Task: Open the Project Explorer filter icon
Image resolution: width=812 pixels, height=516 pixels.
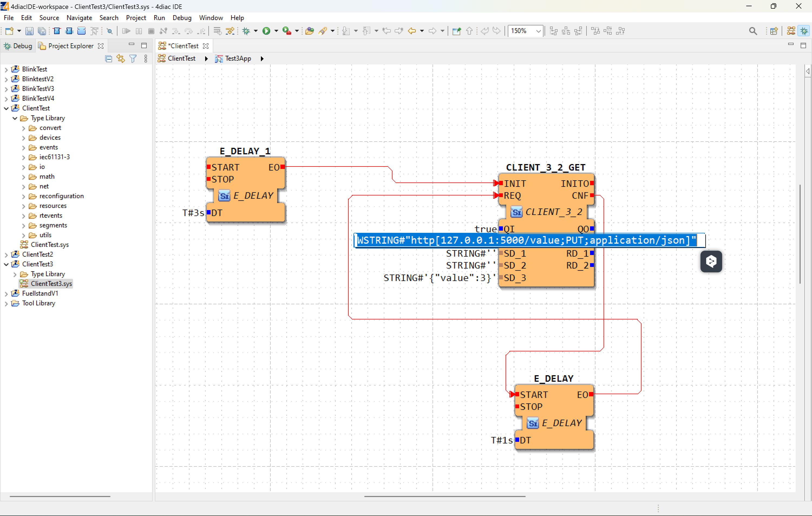Action: (133, 59)
